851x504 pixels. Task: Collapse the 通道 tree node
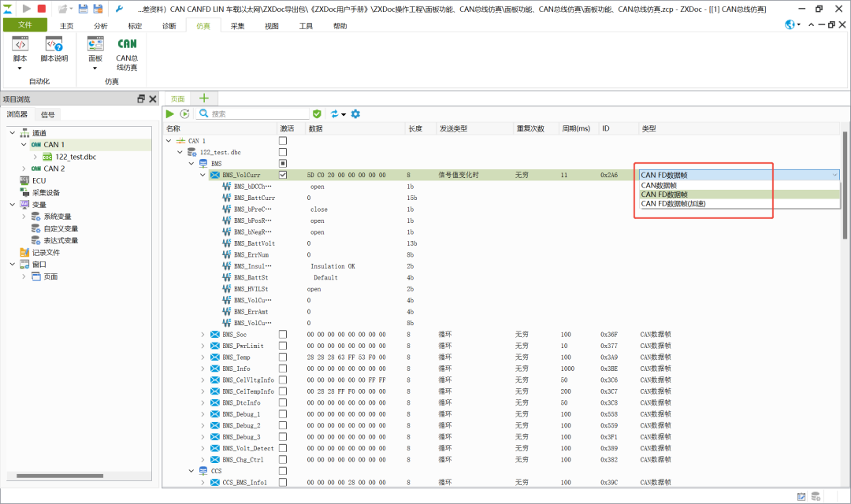(13, 132)
